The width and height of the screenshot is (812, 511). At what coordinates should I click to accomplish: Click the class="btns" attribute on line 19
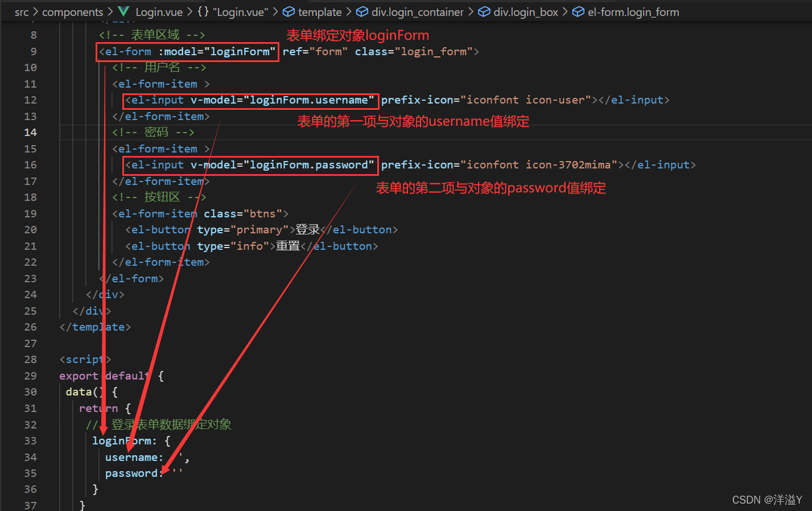[x=243, y=213]
